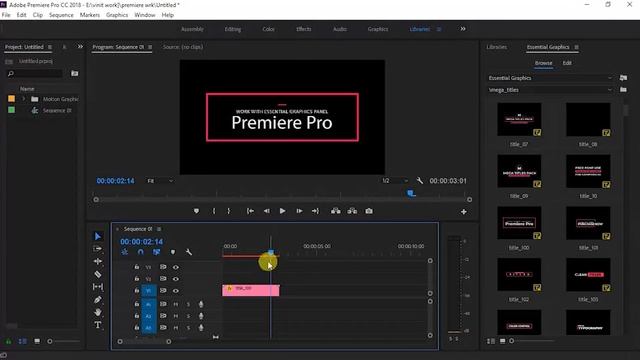This screenshot has height=360, width=640.
Task: Switch to the Color workspace
Action: (268, 29)
